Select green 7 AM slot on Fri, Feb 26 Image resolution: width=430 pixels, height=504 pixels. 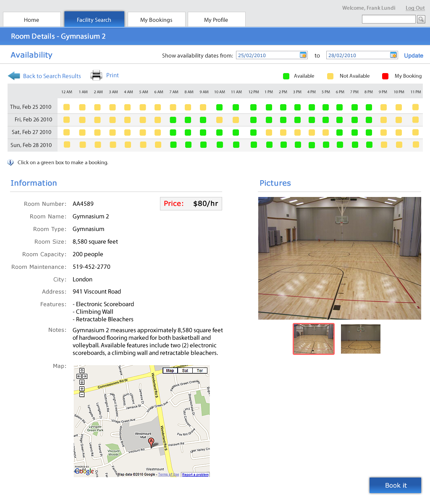pos(173,120)
